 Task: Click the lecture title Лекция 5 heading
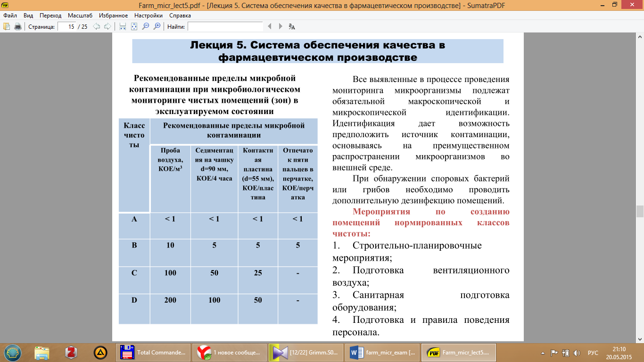pos(318,51)
